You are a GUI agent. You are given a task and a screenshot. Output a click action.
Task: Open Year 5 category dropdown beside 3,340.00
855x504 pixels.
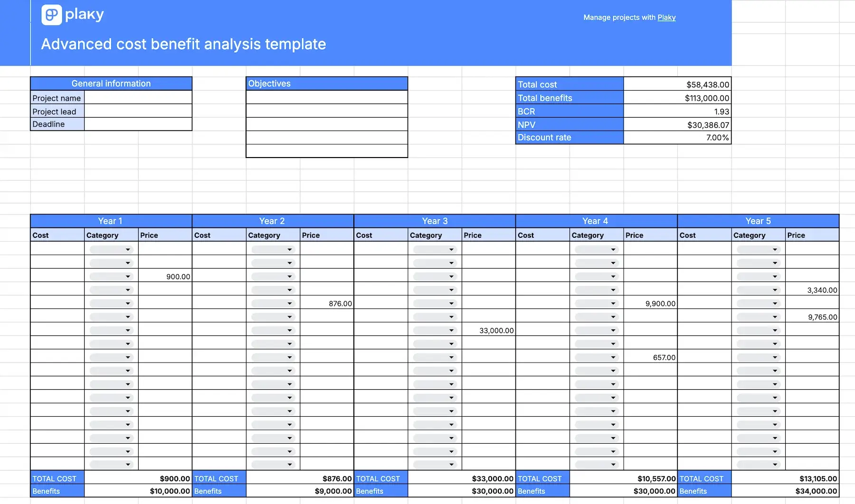coord(758,290)
